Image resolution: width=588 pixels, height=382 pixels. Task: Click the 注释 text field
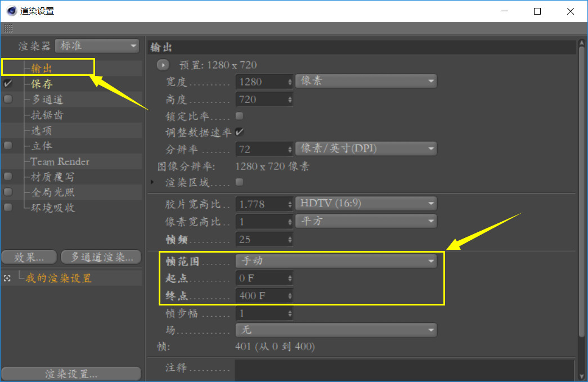pos(404,370)
